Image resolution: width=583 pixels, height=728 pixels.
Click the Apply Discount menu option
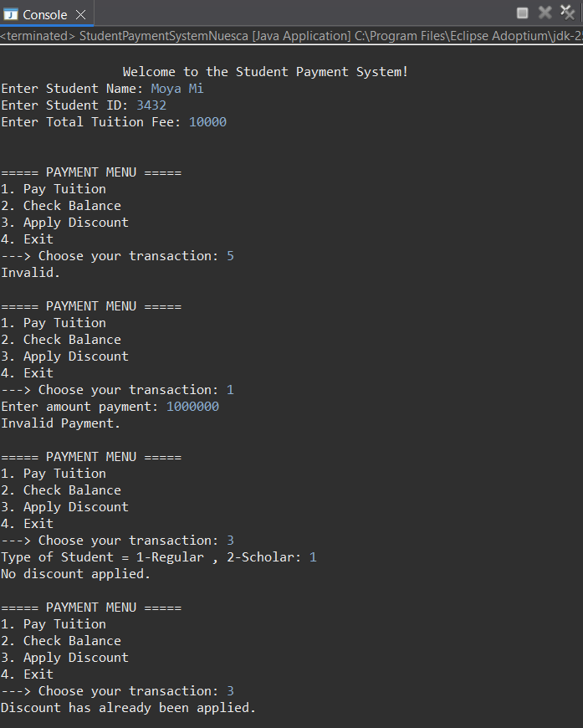(64, 222)
